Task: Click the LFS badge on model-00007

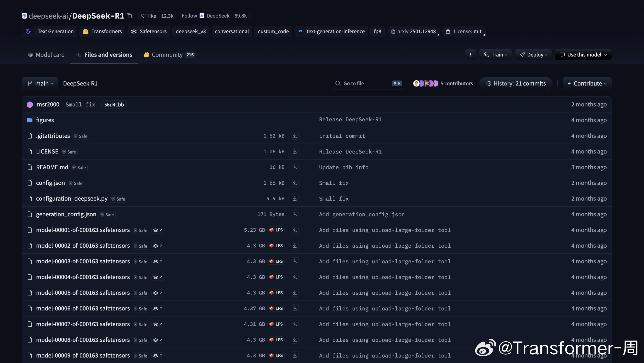Action: (x=276, y=324)
